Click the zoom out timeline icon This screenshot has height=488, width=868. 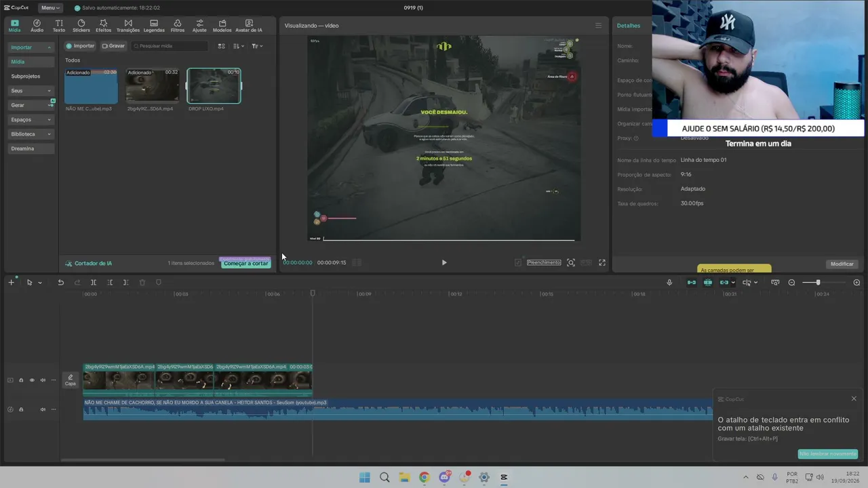pyautogui.click(x=791, y=283)
